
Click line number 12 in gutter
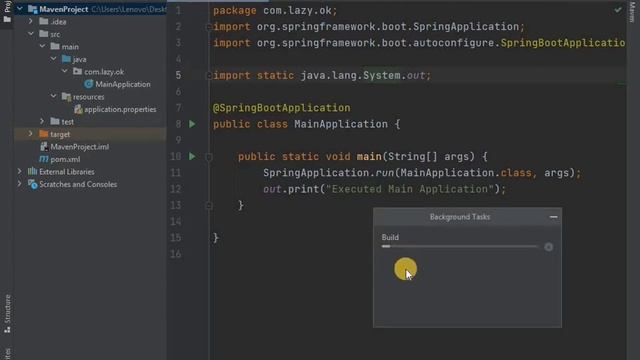click(176, 189)
